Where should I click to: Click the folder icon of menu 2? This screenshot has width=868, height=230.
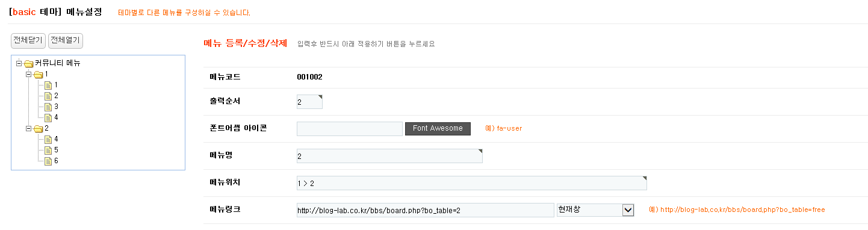point(39,128)
